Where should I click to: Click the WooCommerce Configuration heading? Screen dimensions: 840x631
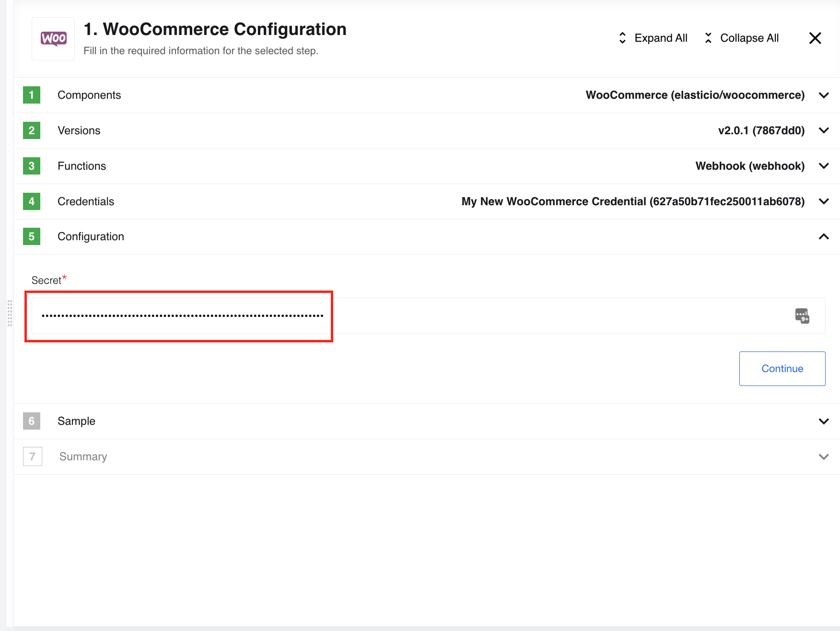pos(215,29)
